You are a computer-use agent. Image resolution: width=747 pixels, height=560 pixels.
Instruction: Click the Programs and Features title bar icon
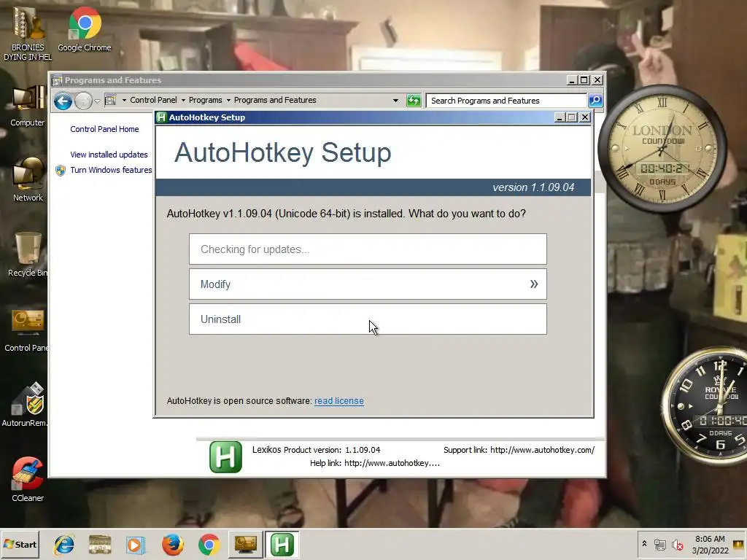[57, 80]
